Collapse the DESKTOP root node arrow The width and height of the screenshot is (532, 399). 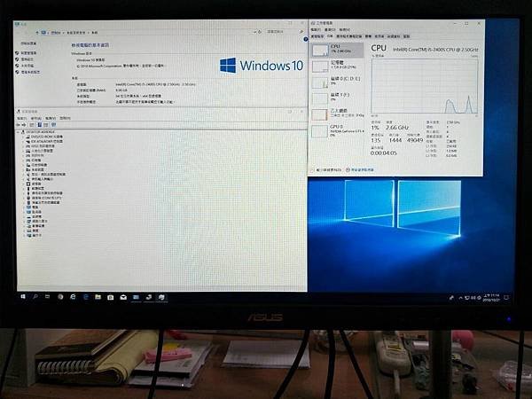[18, 132]
